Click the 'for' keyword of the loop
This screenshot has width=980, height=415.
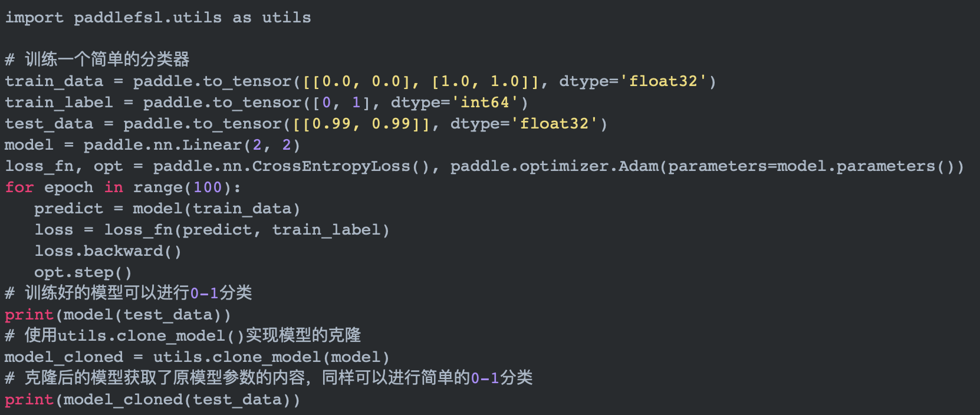point(19,187)
